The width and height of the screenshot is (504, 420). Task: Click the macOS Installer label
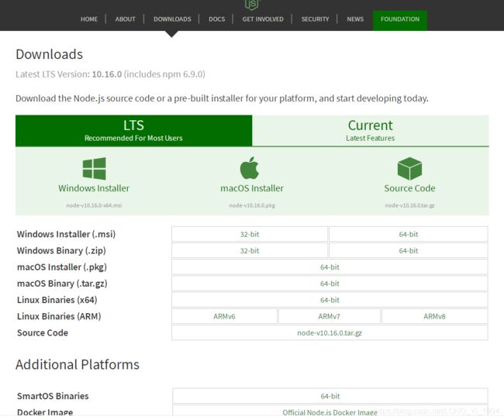(x=252, y=188)
